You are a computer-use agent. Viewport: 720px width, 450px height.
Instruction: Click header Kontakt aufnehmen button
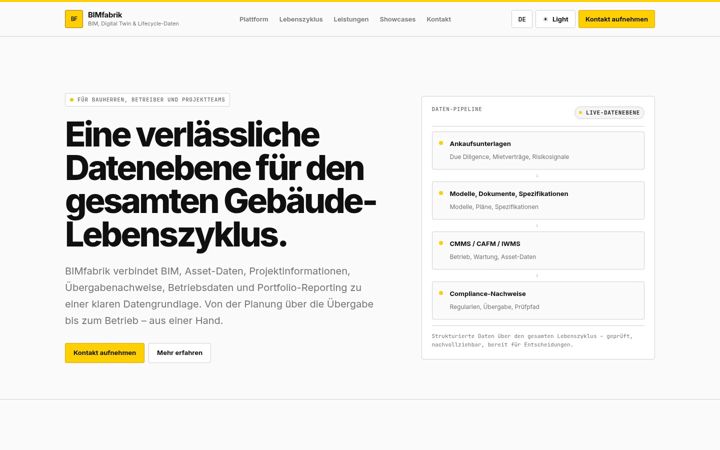tap(616, 19)
